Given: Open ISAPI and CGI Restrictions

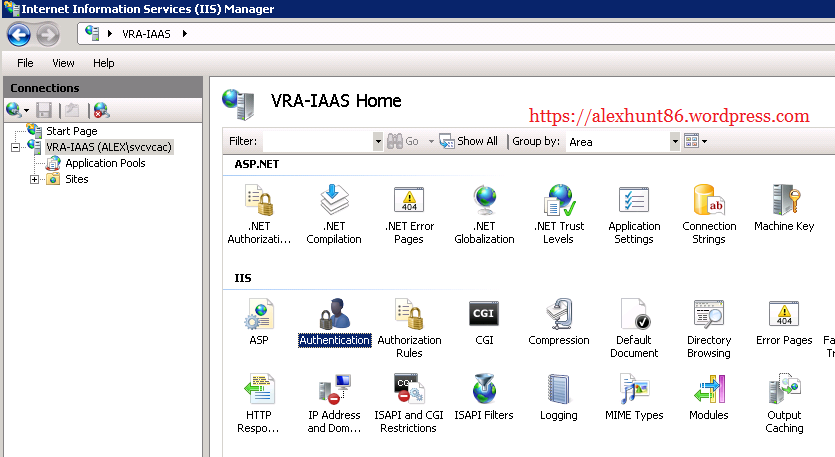Looking at the screenshot, I should point(409,403).
